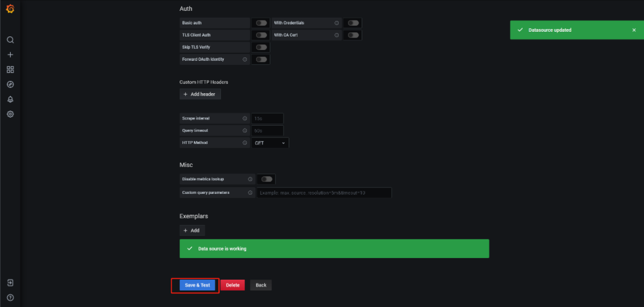Show info tooltip for With Credentials
The width and height of the screenshot is (644, 307).
click(x=337, y=23)
